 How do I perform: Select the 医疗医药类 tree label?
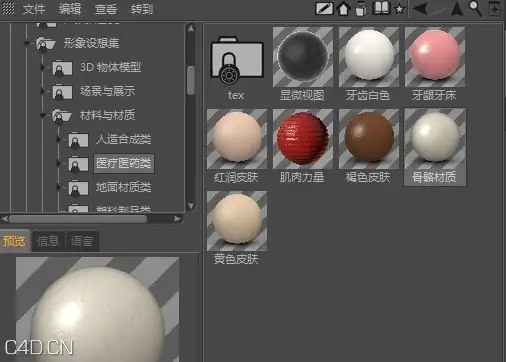(x=124, y=163)
